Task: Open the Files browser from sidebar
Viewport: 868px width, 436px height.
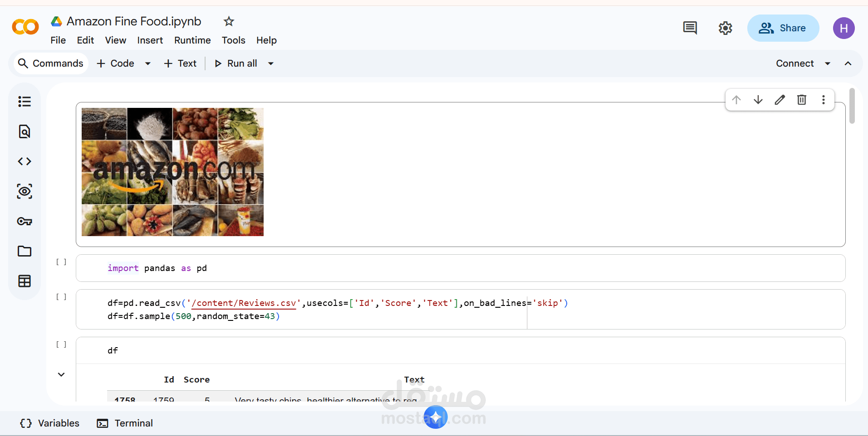Action: click(25, 251)
